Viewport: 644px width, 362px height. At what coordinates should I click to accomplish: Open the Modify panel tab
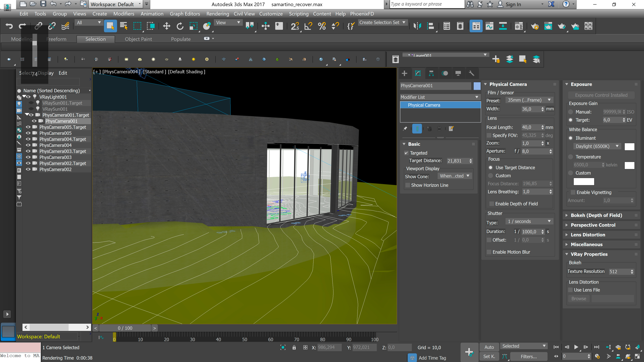[x=418, y=73]
